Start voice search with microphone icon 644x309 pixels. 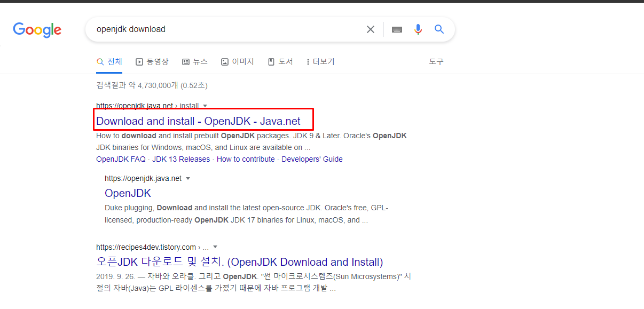coord(418,29)
